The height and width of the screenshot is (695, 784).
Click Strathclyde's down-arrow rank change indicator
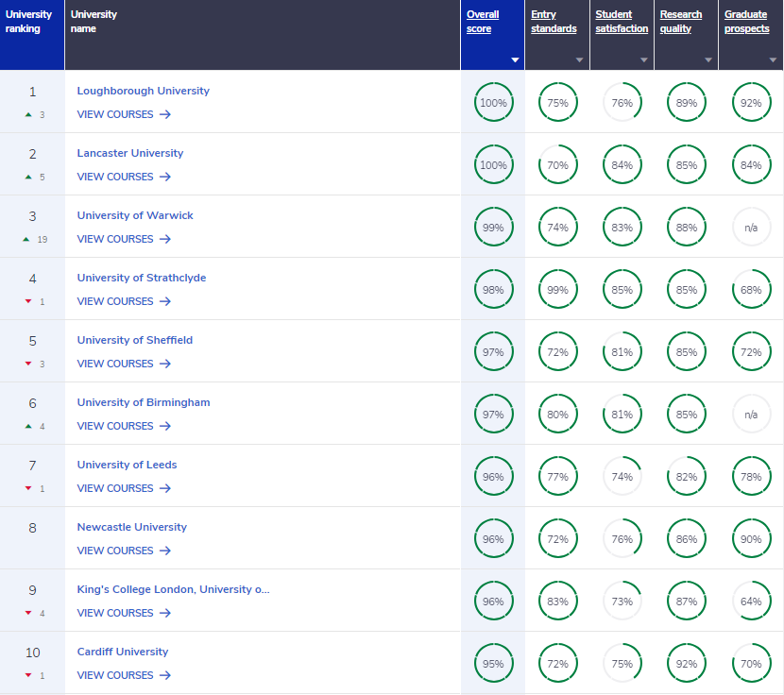tap(28, 301)
